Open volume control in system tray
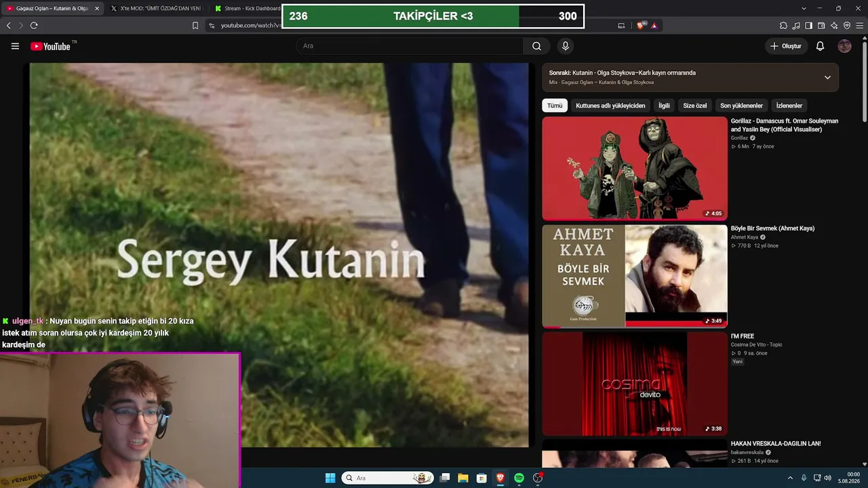This screenshot has width=868, height=488. point(827,478)
